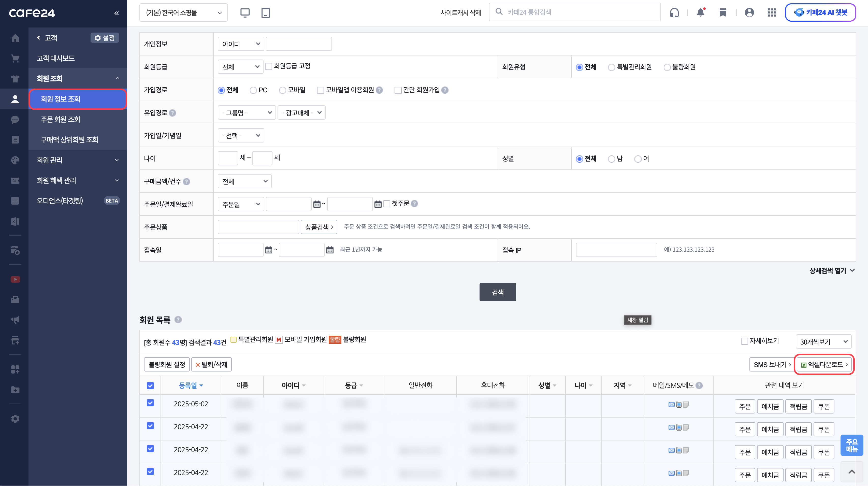Open the 30개씩보기 dropdown
This screenshot has height=486, width=868.
pyautogui.click(x=823, y=341)
